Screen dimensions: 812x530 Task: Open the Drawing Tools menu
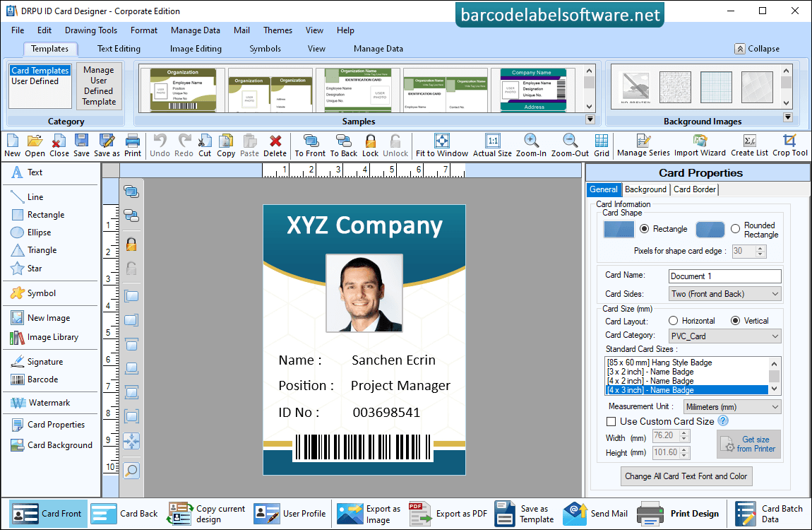click(x=91, y=30)
